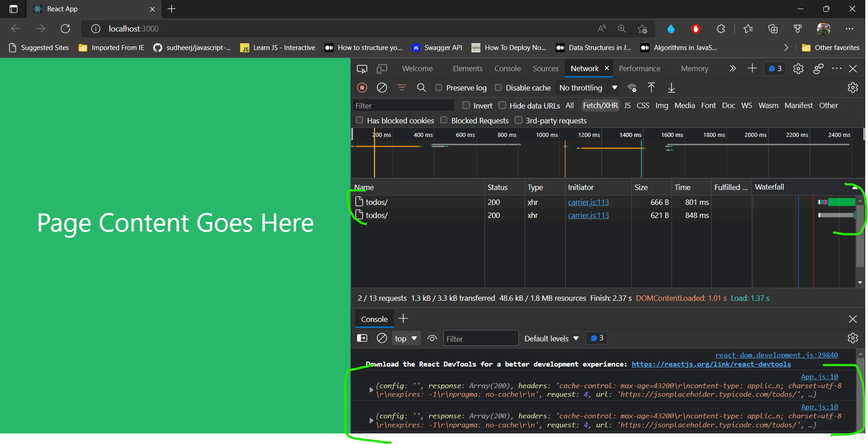This screenshot has height=444, width=868.
Task: Expand the Default levels dropdown
Action: tap(551, 339)
